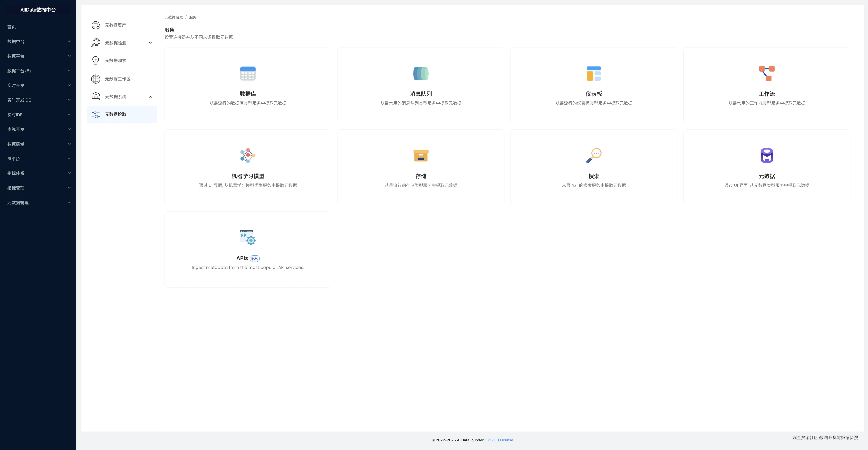Expand the 数据中台 navigation menu
Viewport: 868px width, 450px height.
(x=38, y=41)
